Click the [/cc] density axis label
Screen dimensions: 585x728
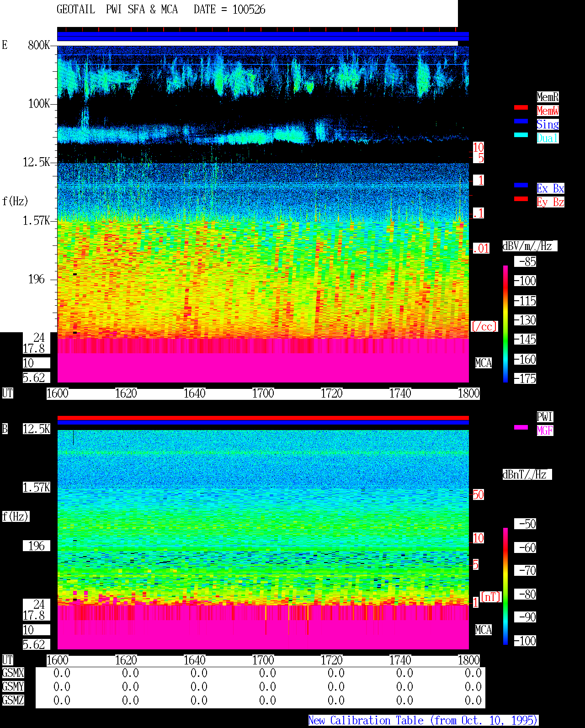click(484, 326)
